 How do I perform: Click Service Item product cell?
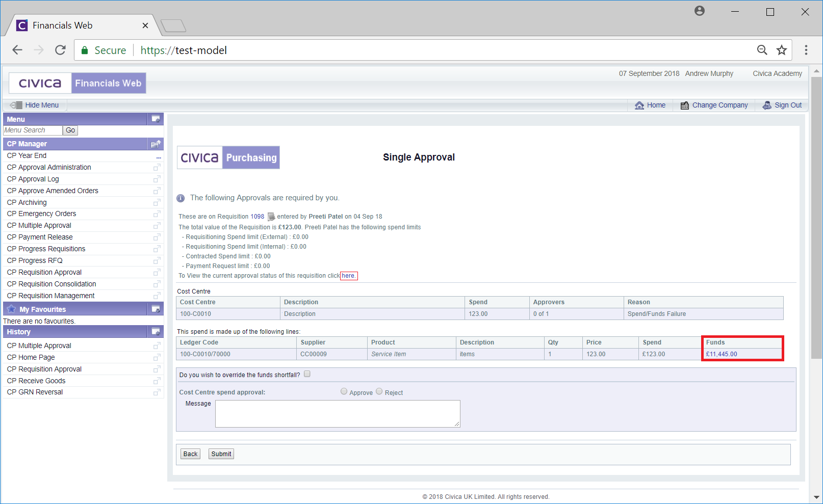pyautogui.click(x=411, y=354)
